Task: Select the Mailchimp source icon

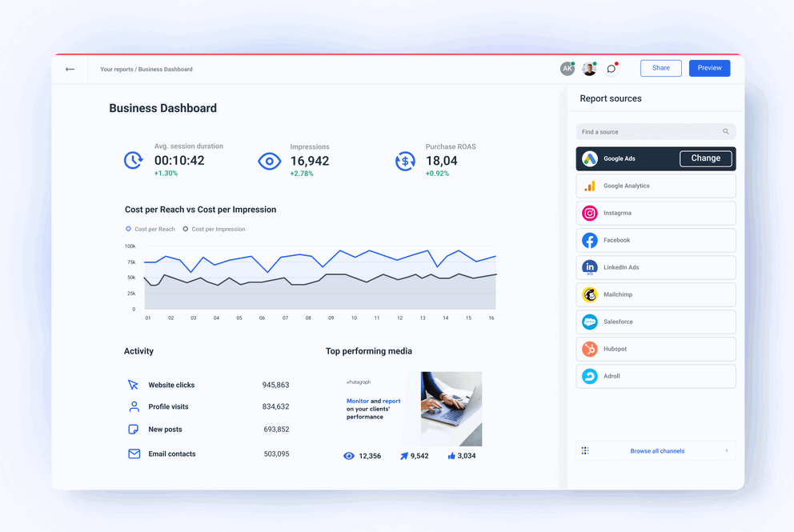Action: coord(591,294)
